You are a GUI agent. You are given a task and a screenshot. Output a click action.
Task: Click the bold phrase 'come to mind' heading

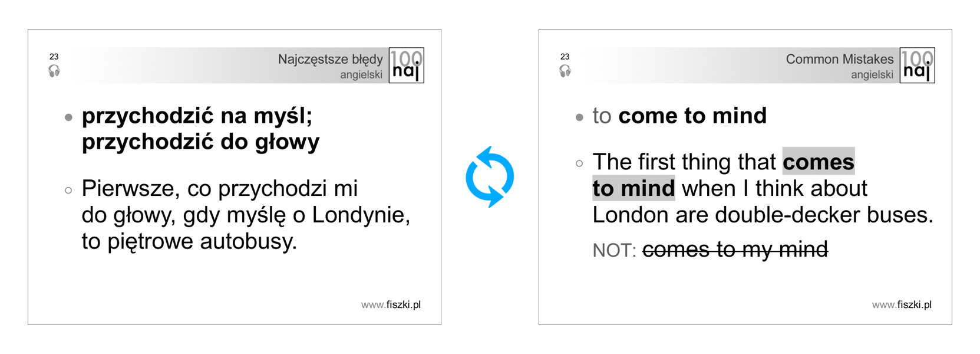pos(692,116)
